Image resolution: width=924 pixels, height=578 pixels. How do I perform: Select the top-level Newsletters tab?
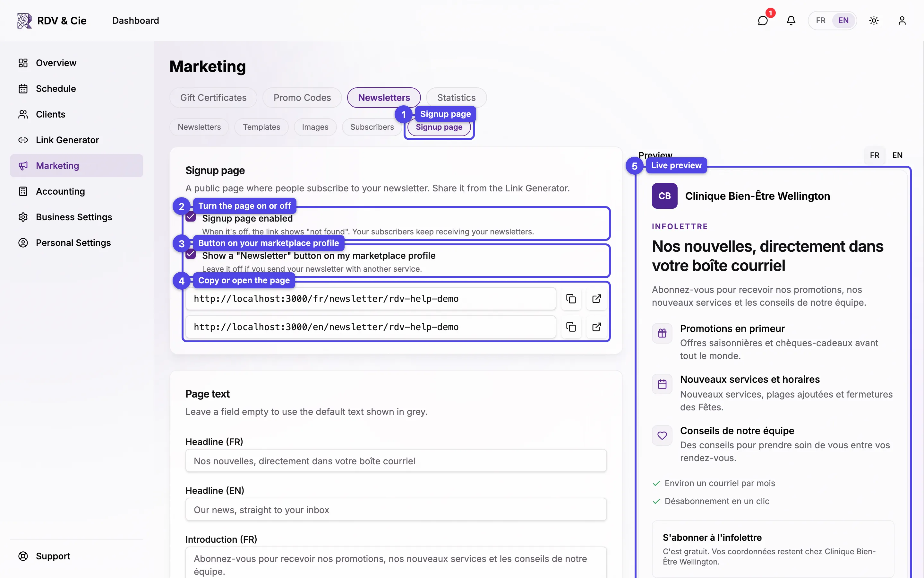coord(384,98)
